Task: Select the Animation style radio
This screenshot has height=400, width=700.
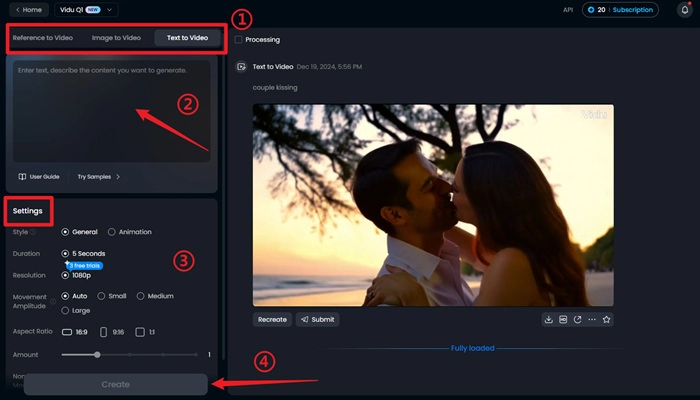Action: 112,232
